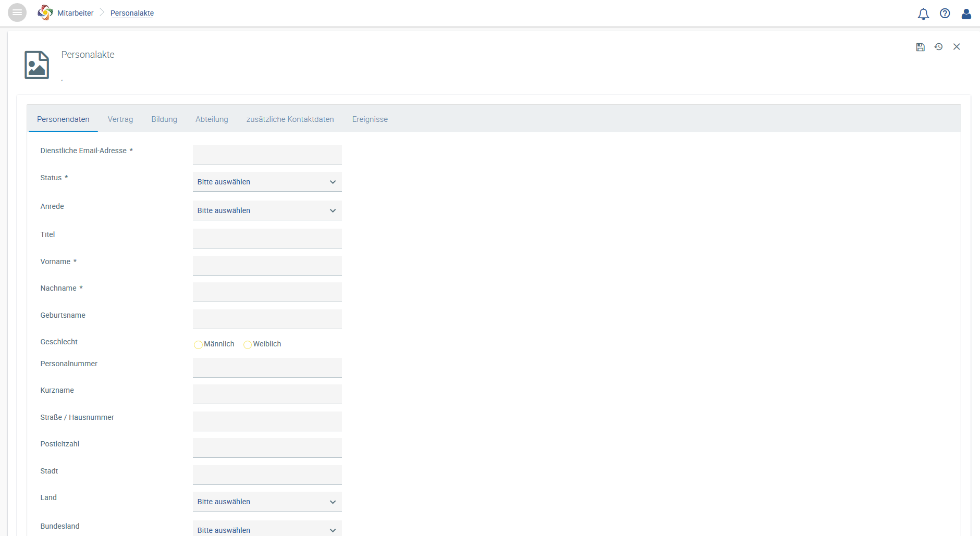Open the notifications bell
This screenshot has height=536, width=980.
coord(923,14)
